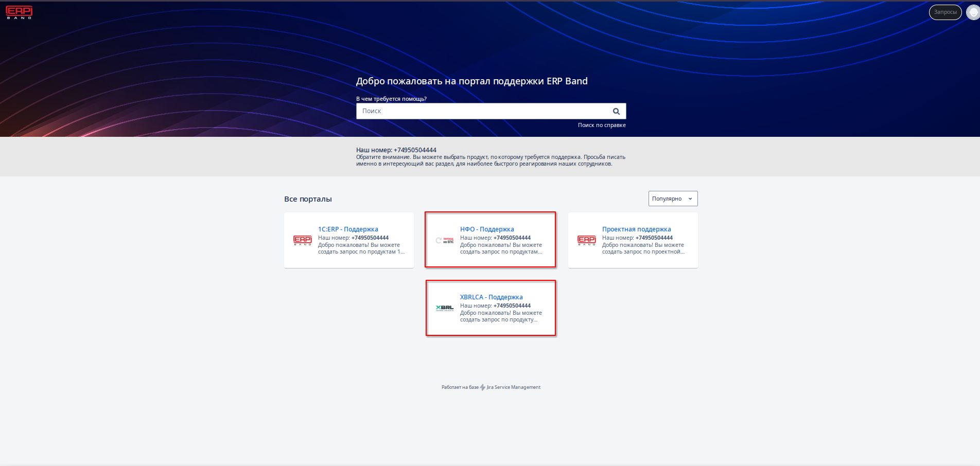The image size is (980, 466).
Task: Click the НФО card logo icon
Action: [x=445, y=240]
